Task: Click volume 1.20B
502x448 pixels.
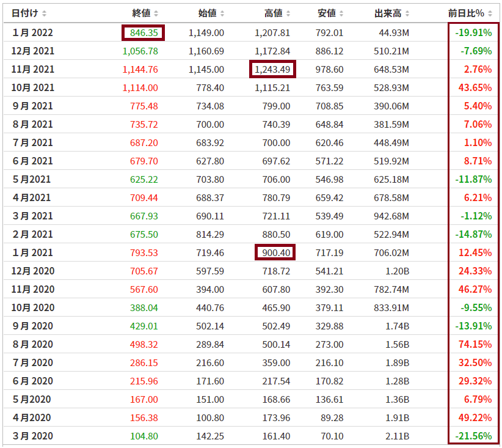Action: pos(397,271)
